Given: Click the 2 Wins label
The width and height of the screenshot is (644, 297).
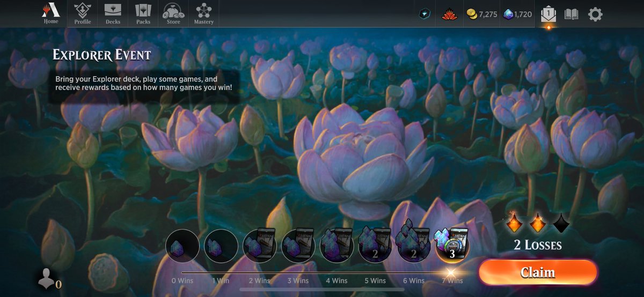Looking at the screenshot, I should coord(259,280).
